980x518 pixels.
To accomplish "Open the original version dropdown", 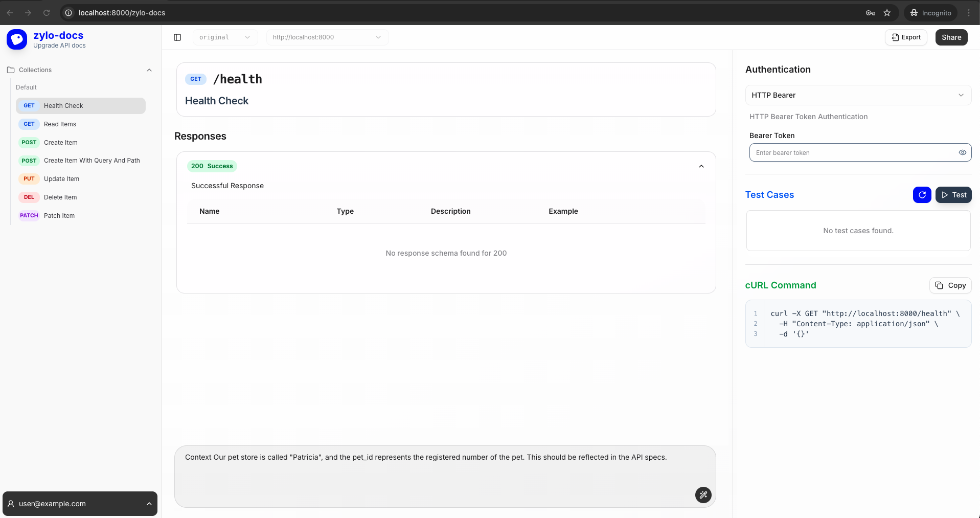I will coord(225,37).
